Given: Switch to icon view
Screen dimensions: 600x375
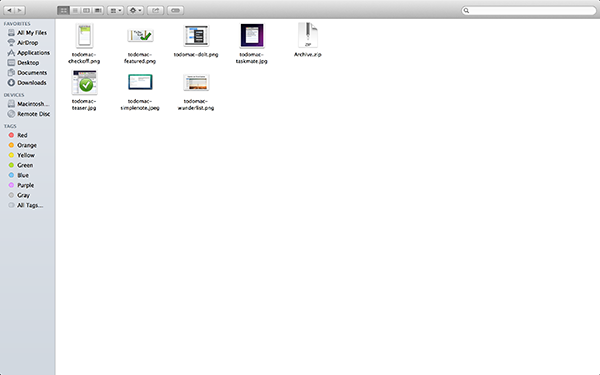Looking at the screenshot, I should (63, 10).
